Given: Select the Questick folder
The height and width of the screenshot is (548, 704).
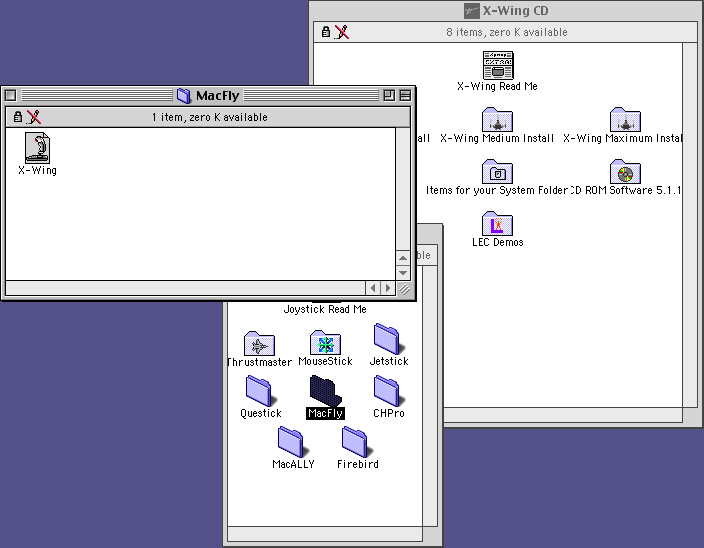Looking at the screenshot, I should [261, 391].
